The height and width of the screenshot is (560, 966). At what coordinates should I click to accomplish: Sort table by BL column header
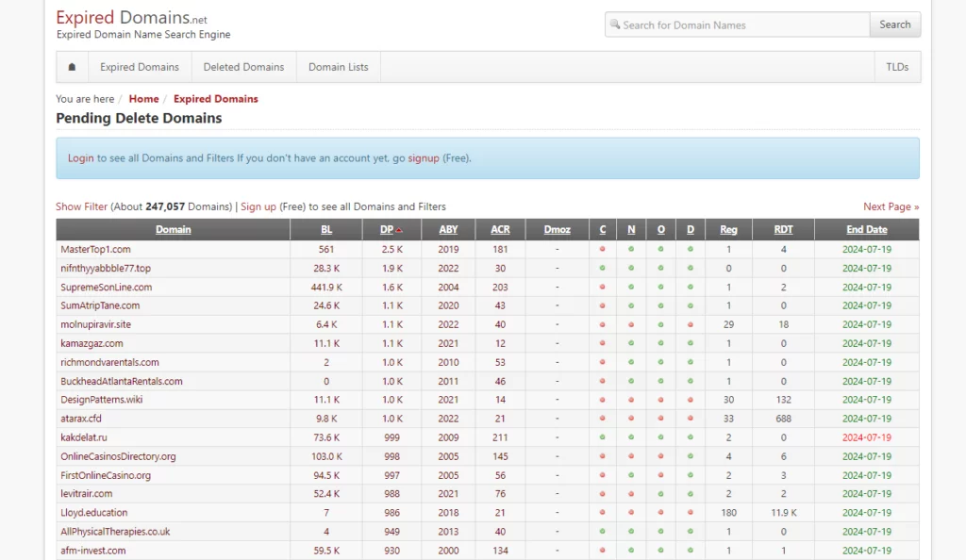pyautogui.click(x=326, y=229)
